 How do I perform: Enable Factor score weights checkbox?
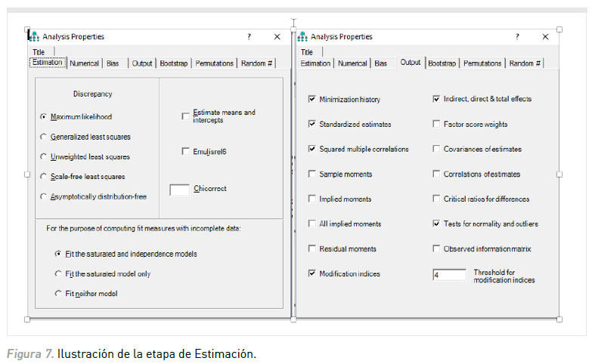click(x=436, y=124)
